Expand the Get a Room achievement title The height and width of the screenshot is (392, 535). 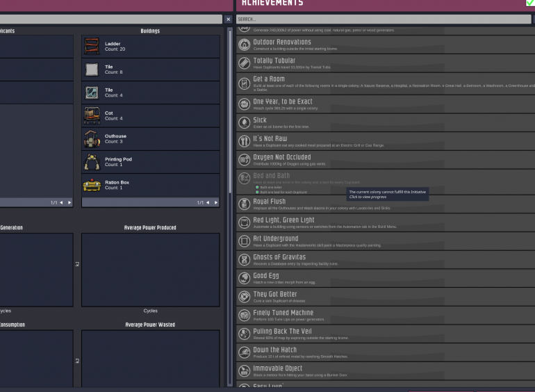[268, 79]
